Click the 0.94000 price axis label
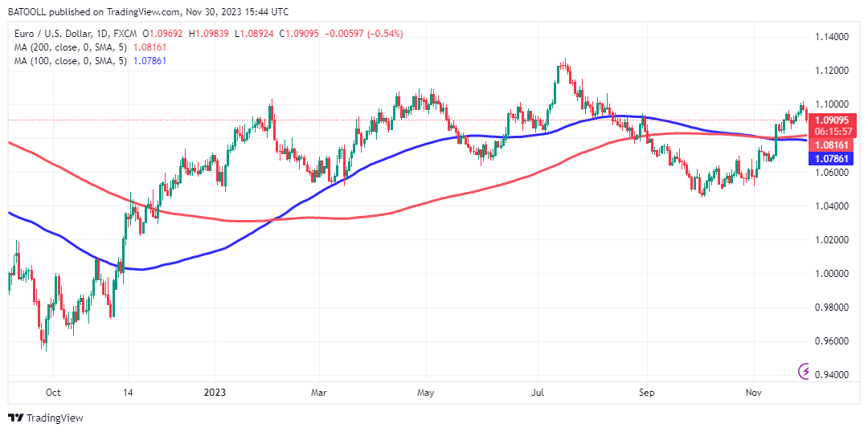The height and width of the screenshot is (432, 868). tap(833, 374)
